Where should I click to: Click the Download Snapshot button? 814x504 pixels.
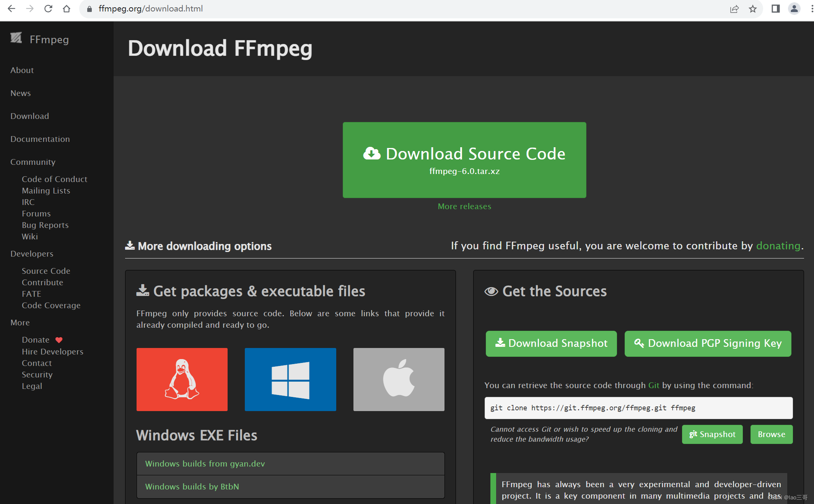click(551, 343)
